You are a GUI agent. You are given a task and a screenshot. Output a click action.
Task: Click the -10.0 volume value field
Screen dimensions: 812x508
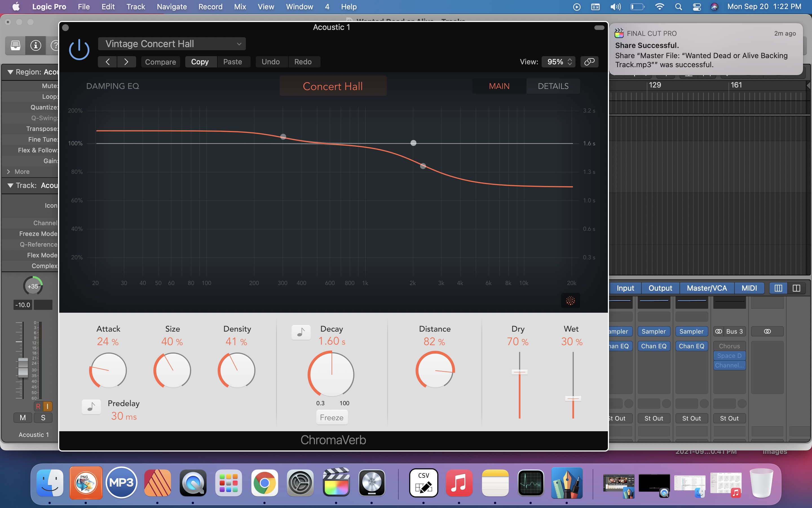tap(23, 305)
